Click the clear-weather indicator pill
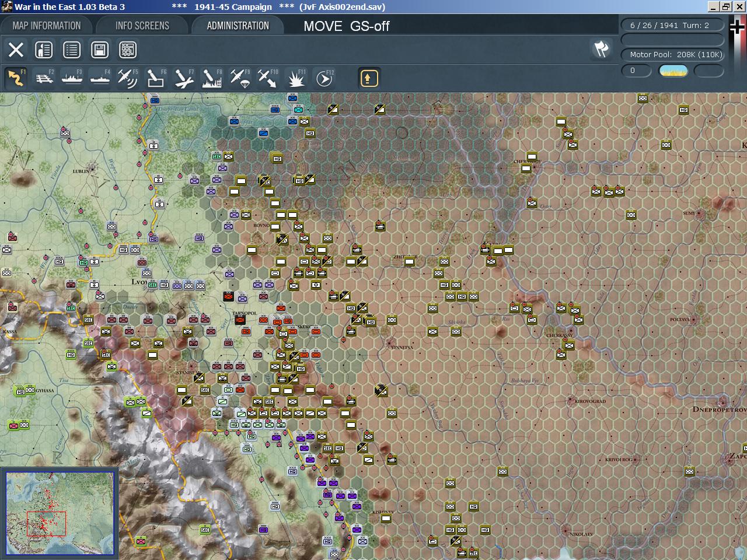This screenshot has width=747, height=560. click(x=673, y=71)
